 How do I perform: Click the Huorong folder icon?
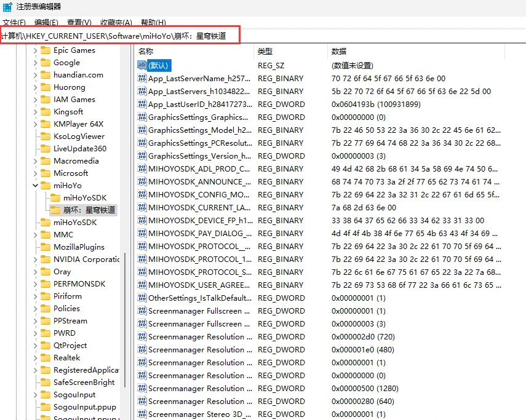(x=46, y=87)
